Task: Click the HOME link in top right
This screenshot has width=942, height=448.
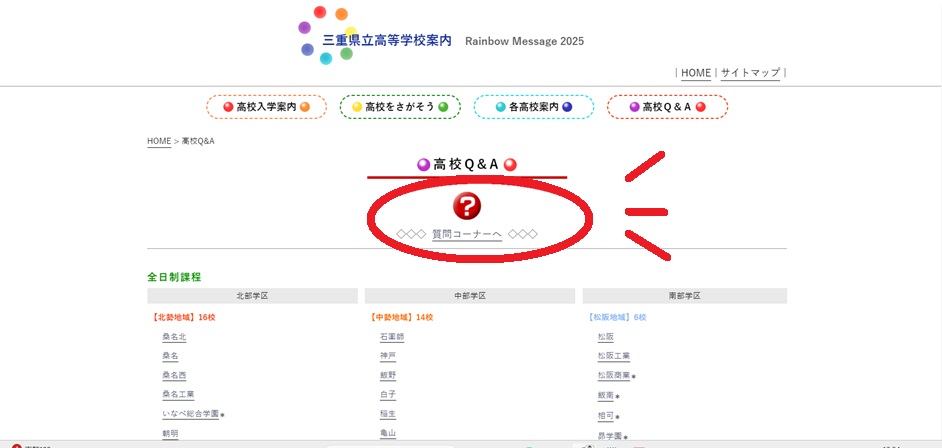Action: (696, 73)
